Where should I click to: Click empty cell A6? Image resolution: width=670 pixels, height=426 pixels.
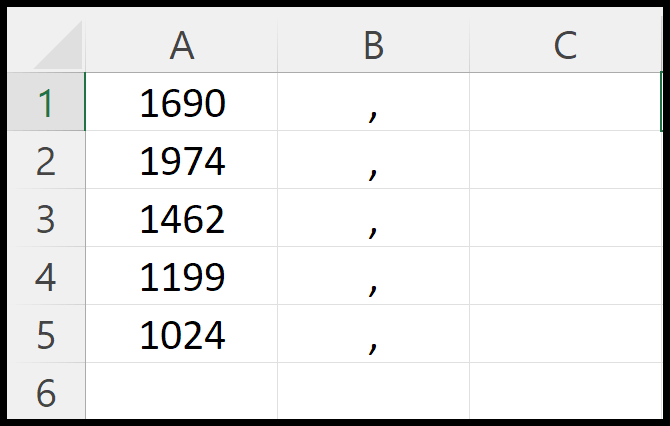pos(182,391)
